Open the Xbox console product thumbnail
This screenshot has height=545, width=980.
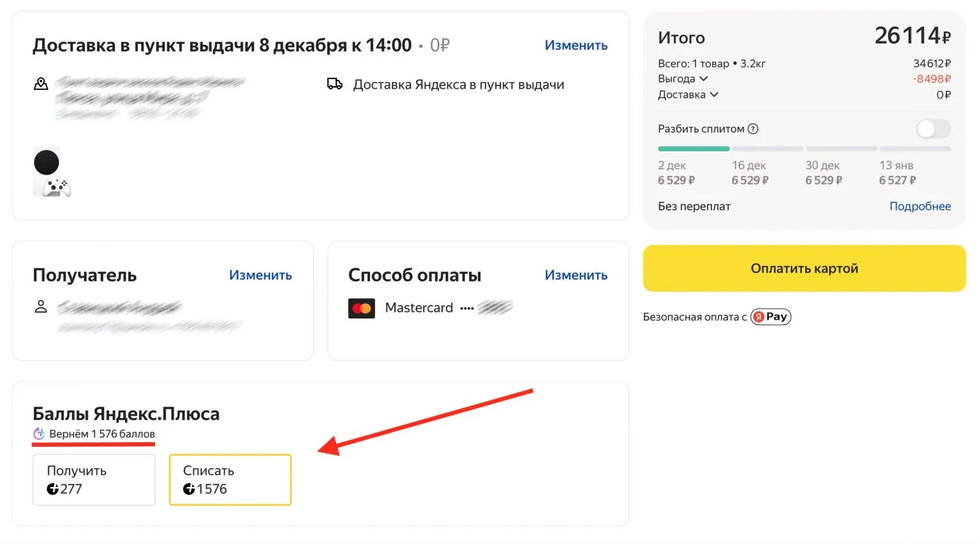pos(52,172)
